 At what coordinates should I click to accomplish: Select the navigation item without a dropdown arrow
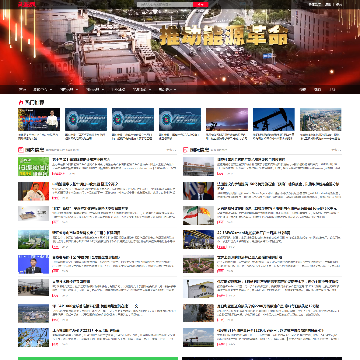(118, 89)
